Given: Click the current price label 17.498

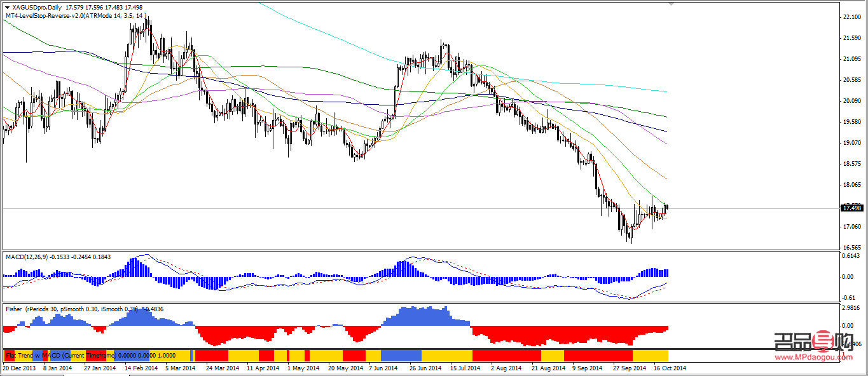Looking at the screenshot, I should point(851,208).
